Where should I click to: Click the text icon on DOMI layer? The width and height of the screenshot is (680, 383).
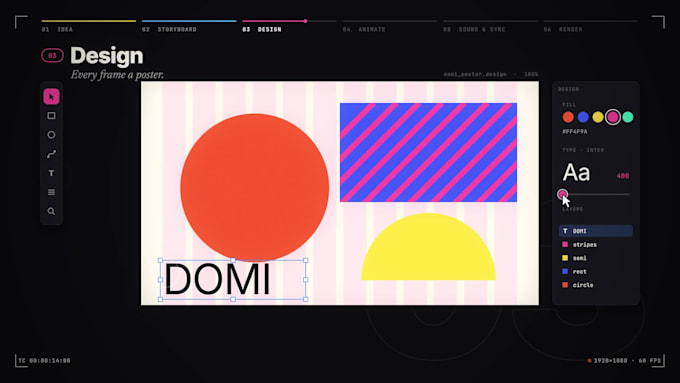click(x=565, y=231)
